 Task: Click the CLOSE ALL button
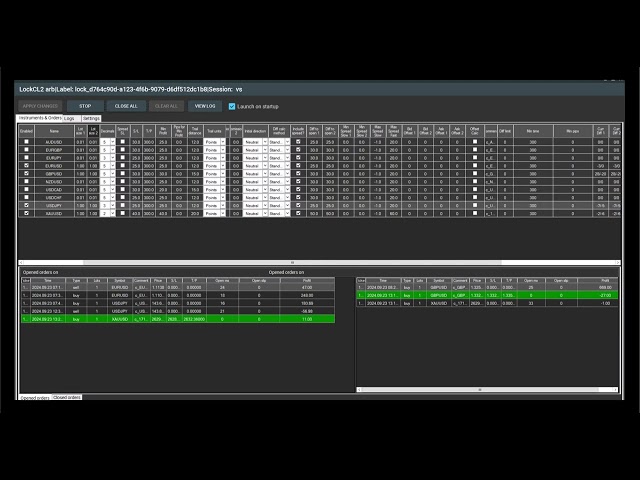(x=126, y=106)
